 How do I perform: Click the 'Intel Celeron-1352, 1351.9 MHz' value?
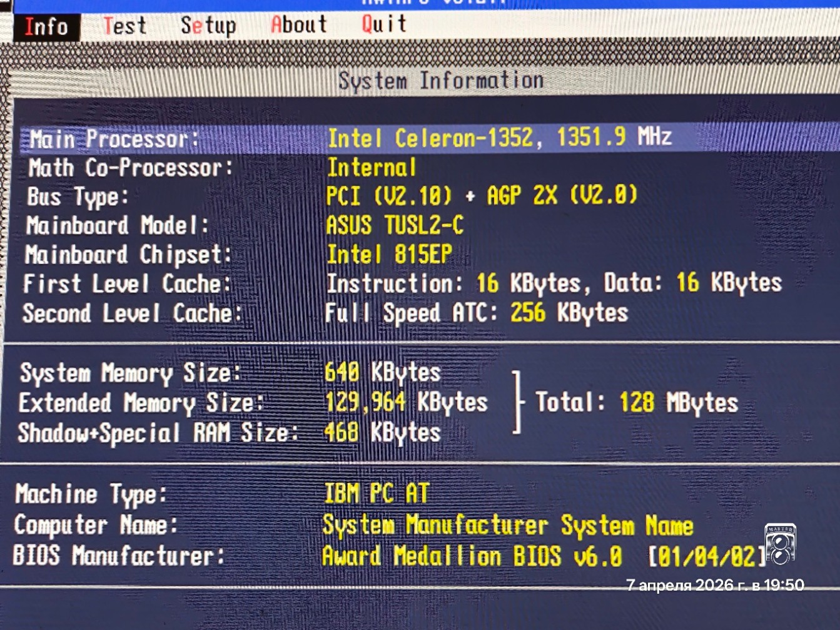coord(500,138)
